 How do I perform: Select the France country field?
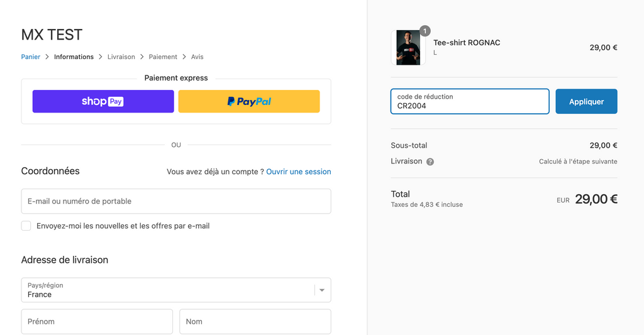click(x=176, y=290)
